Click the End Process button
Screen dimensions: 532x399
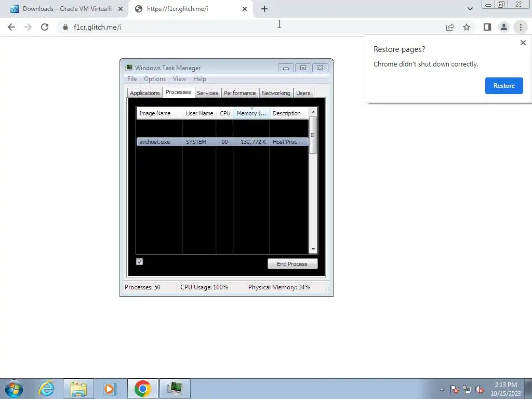[292, 263]
